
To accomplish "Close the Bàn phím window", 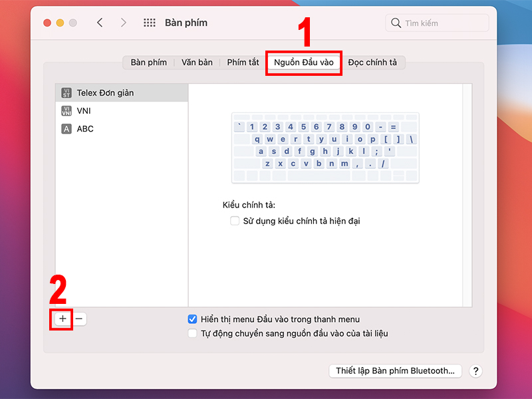I will 47,23.
